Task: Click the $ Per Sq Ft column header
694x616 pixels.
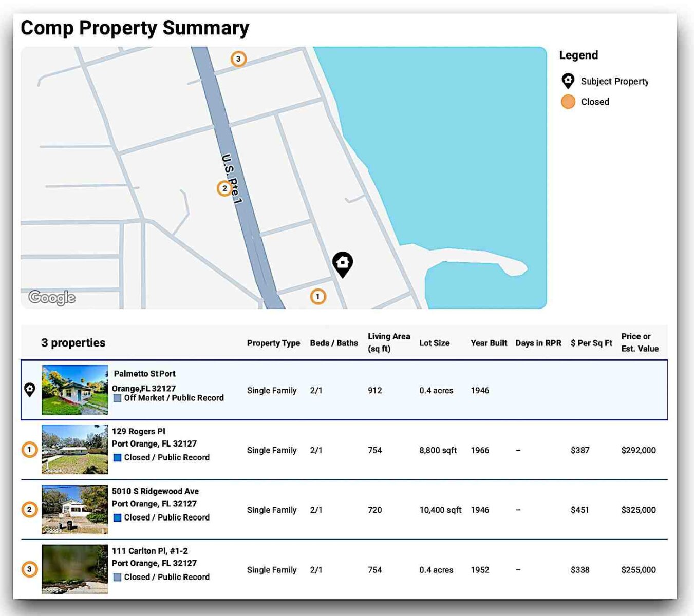Action: pyautogui.click(x=591, y=343)
